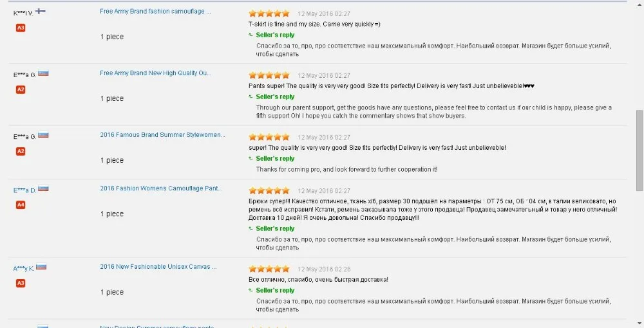This screenshot has width=644, height=328.
Task: Click the vertical scrollbar thumb
Action: (639, 150)
